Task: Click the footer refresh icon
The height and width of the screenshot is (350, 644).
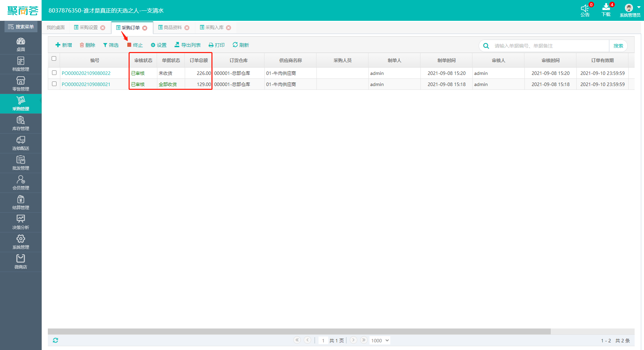Action: pos(55,340)
